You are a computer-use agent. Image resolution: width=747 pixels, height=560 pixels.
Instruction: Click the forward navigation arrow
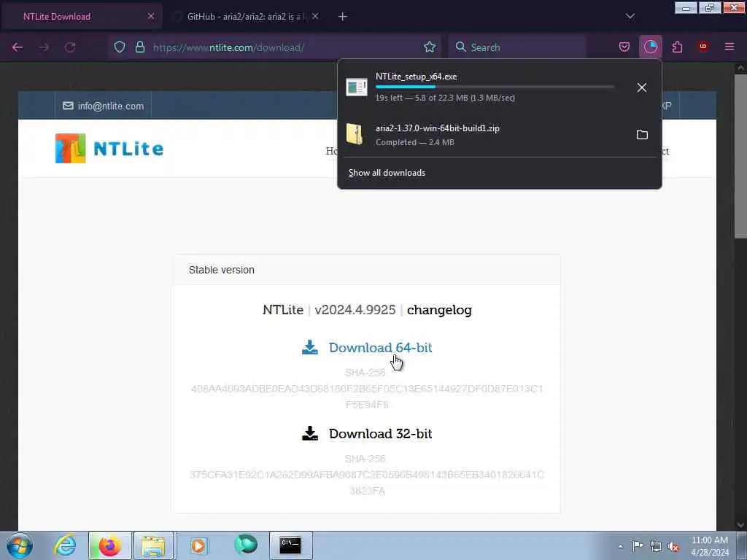coord(44,47)
